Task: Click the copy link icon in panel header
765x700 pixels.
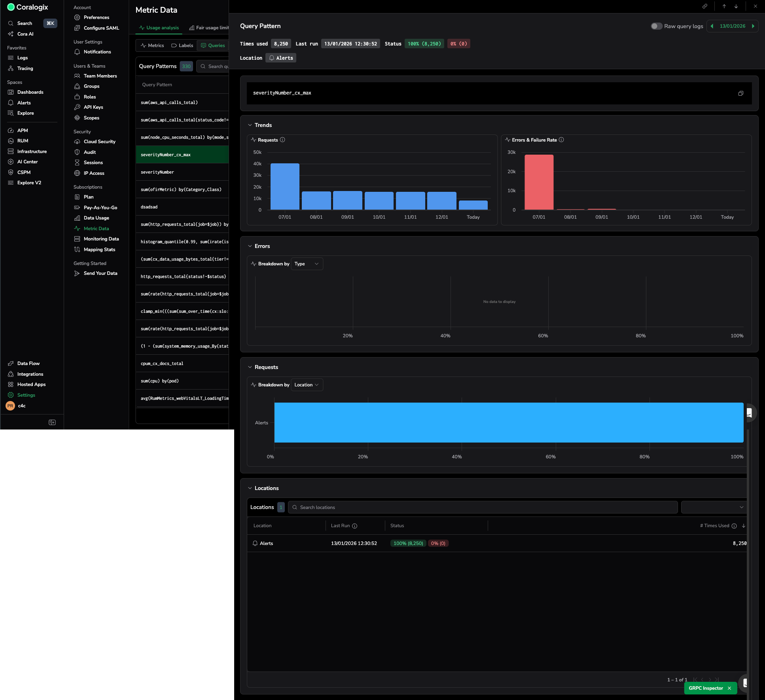Action: 705,6
